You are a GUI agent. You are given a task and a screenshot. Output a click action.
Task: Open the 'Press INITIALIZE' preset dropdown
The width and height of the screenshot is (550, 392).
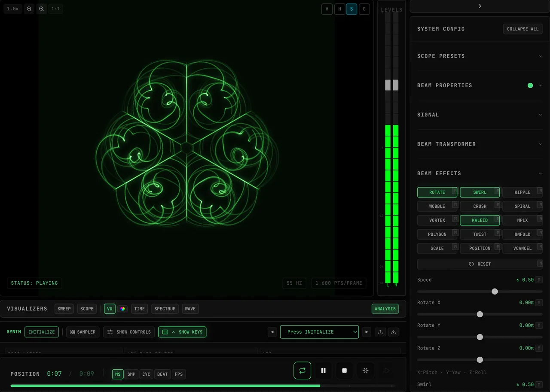pos(319,332)
